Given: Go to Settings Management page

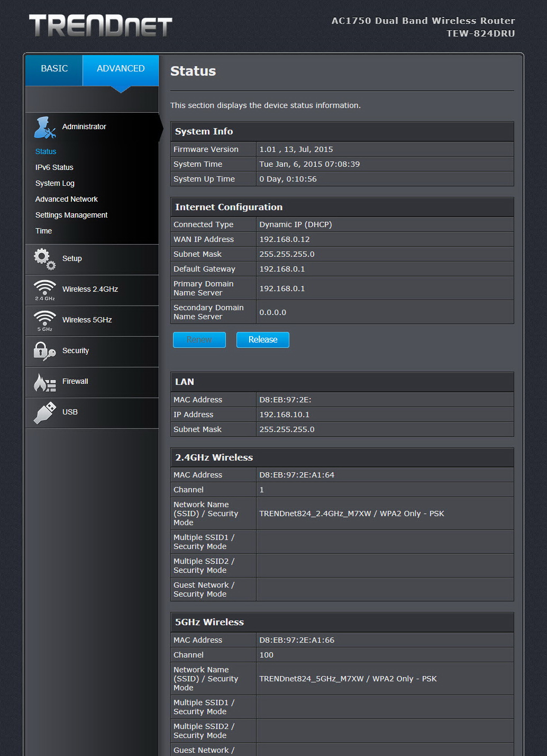Looking at the screenshot, I should pyautogui.click(x=71, y=215).
